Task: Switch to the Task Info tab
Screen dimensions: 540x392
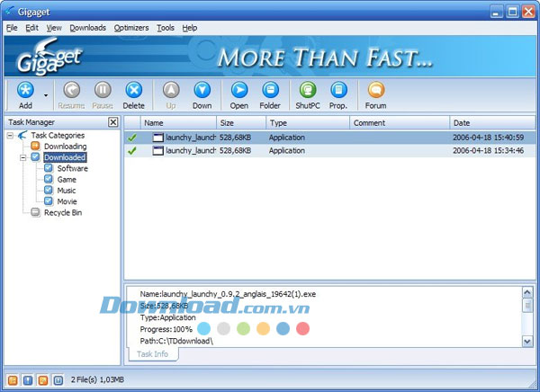Action: (x=151, y=353)
